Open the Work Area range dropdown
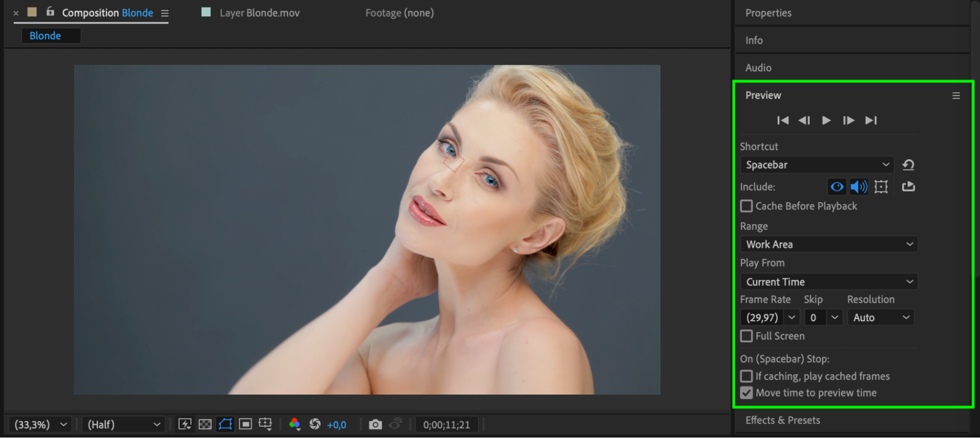This screenshot has height=438, width=980. [x=829, y=244]
